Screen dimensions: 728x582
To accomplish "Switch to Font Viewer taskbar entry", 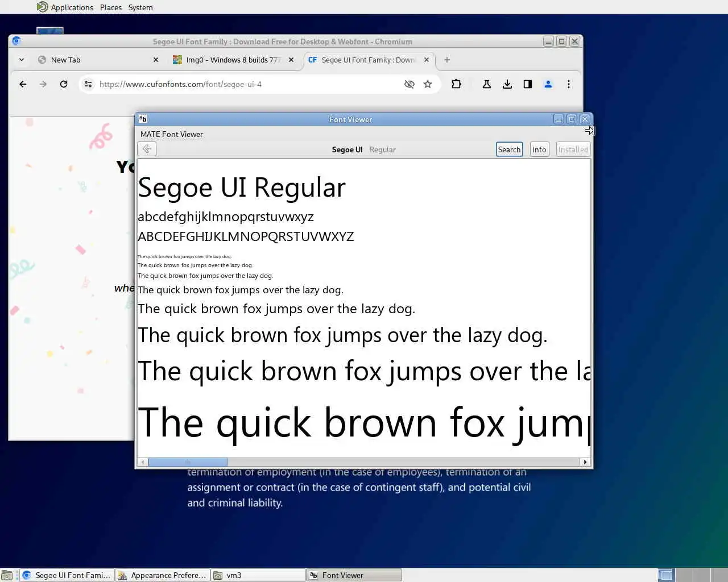I will [x=354, y=575].
